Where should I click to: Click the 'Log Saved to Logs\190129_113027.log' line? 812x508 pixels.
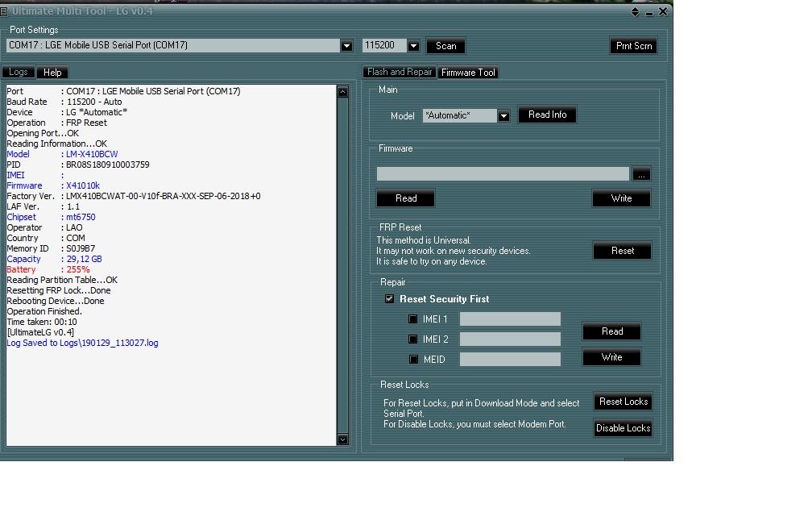(82, 344)
